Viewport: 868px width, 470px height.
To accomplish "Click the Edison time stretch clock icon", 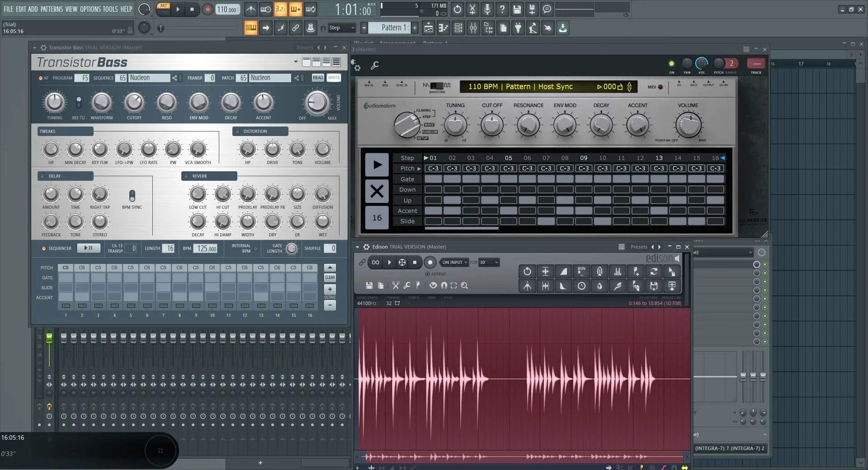I will 581,286.
